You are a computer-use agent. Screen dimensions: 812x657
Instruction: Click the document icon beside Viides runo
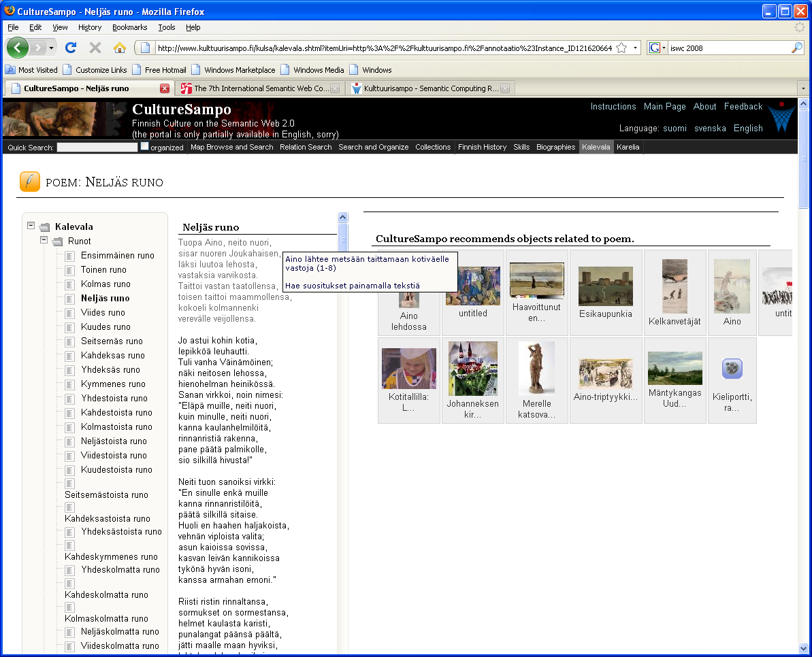[x=70, y=313]
